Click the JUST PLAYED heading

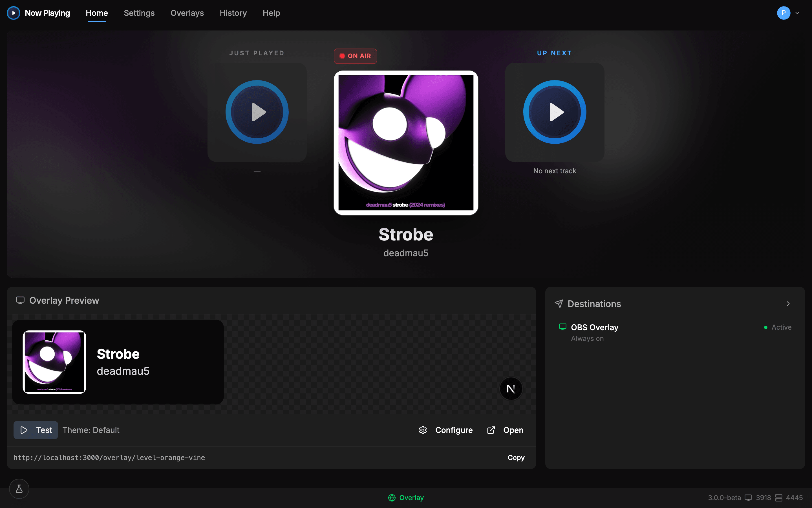pyautogui.click(x=257, y=53)
